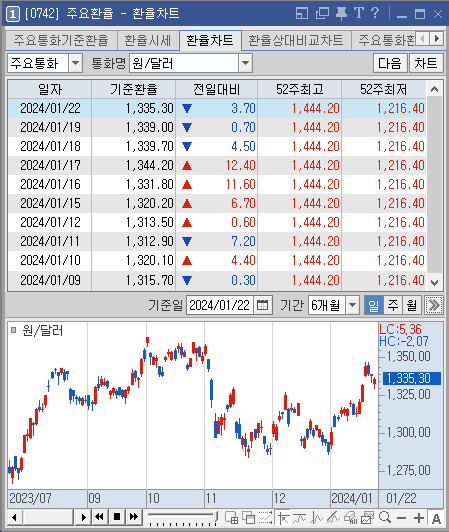Viewport: 449px width, 532px height.
Task: Select the 2024/01/09 date cell
Action: point(50,280)
